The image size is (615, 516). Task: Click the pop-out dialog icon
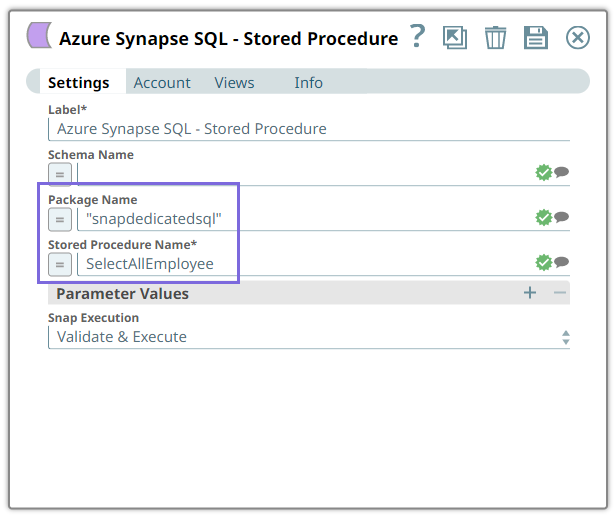pyautogui.click(x=455, y=38)
